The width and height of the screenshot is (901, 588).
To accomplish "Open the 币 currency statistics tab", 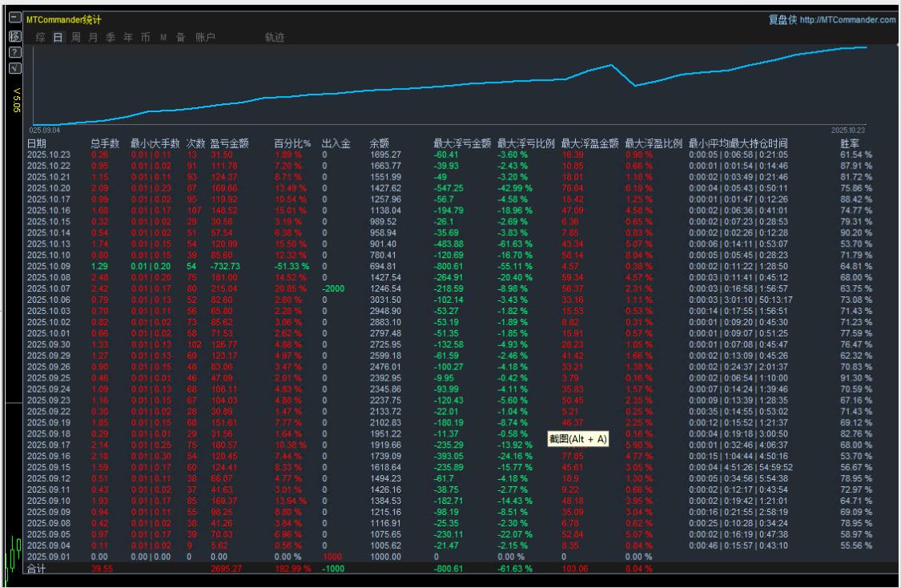I will click(146, 38).
